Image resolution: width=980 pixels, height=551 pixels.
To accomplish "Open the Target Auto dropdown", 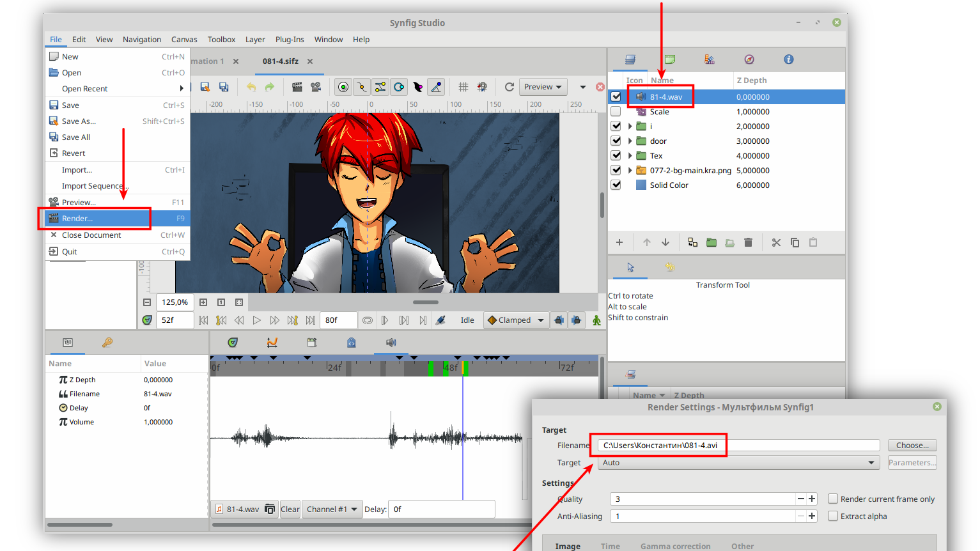I will pos(738,463).
